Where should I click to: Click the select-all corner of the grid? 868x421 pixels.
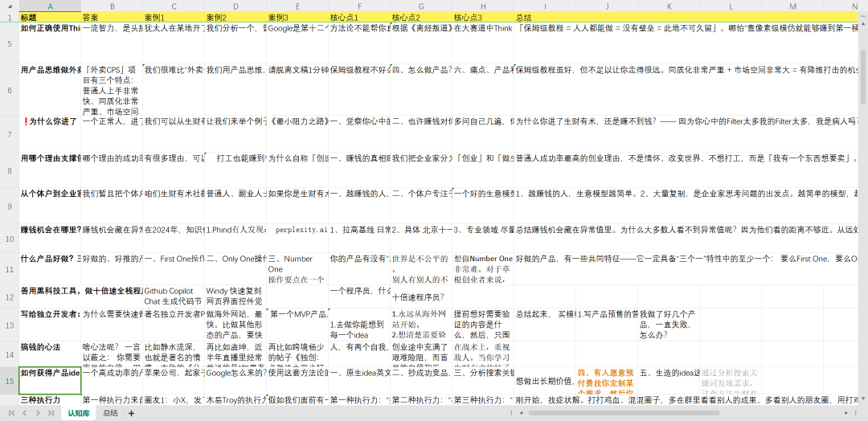10,6
